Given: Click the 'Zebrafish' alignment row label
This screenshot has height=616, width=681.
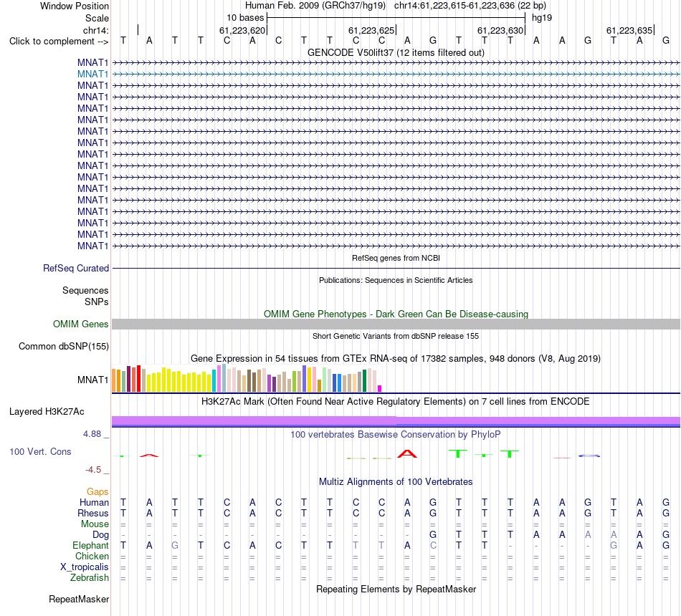Looking at the screenshot, I should pos(90,578).
